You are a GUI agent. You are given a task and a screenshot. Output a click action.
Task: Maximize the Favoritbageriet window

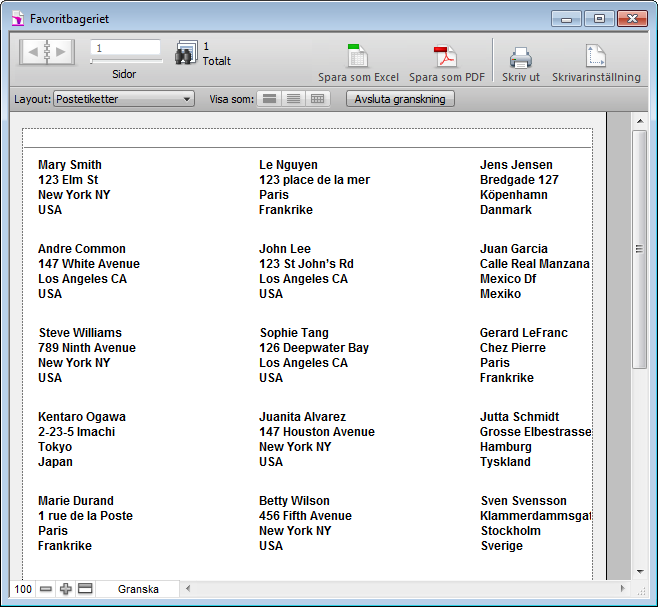tap(599, 19)
